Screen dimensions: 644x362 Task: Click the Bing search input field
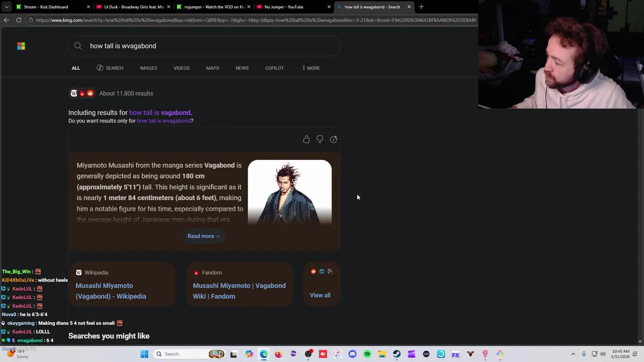(x=204, y=46)
